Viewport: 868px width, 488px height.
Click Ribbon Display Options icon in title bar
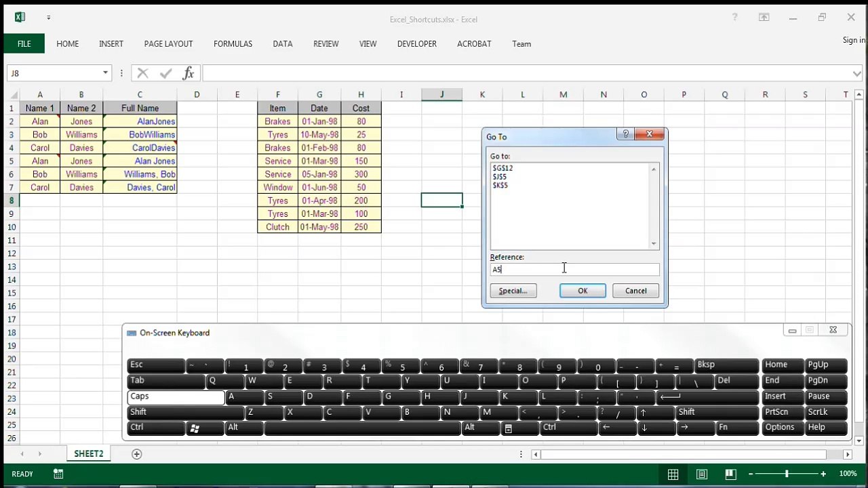764,18
